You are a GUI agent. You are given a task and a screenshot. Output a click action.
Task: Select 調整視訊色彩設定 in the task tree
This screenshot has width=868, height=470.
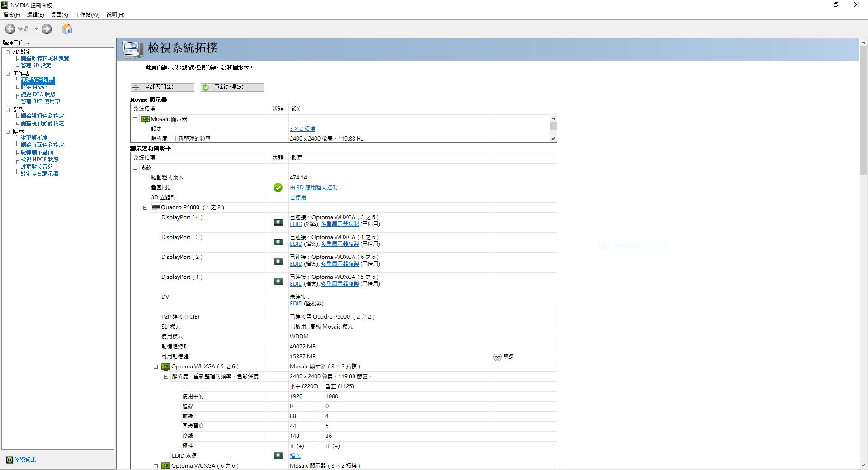click(42, 116)
